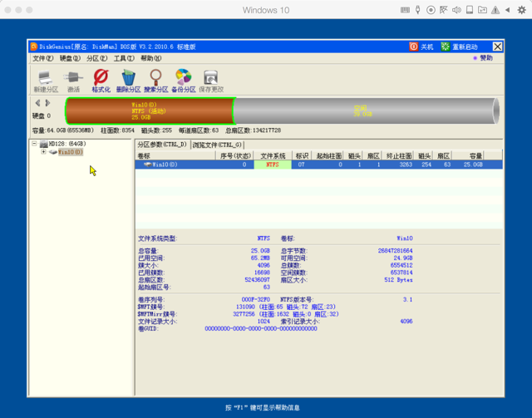
Task: Click the 标识 column header
Action: [x=302, y=155]
